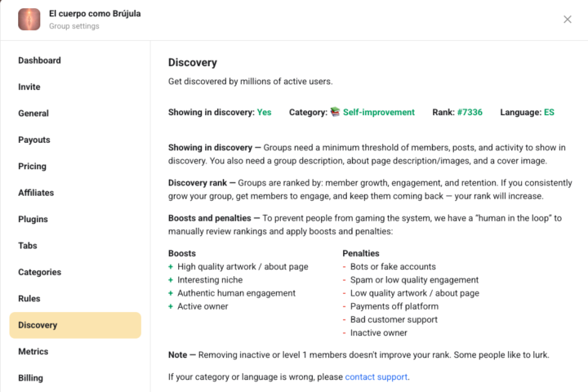Click the contact support link
This screenshot has height=392, width=588.
(376, 376)
